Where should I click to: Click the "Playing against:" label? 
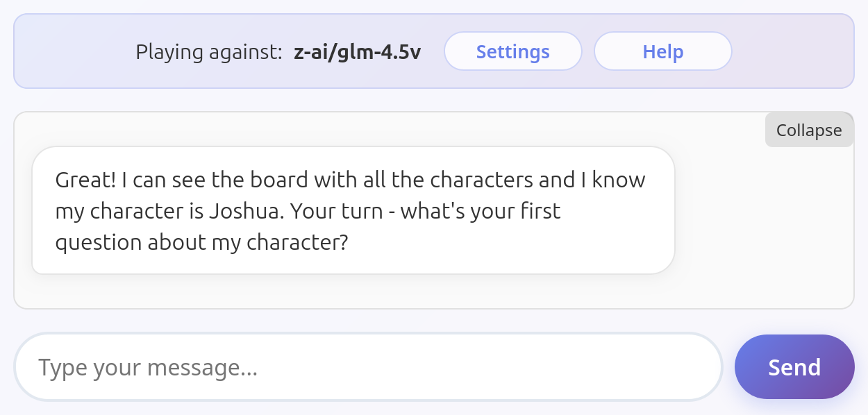(209, 52)
